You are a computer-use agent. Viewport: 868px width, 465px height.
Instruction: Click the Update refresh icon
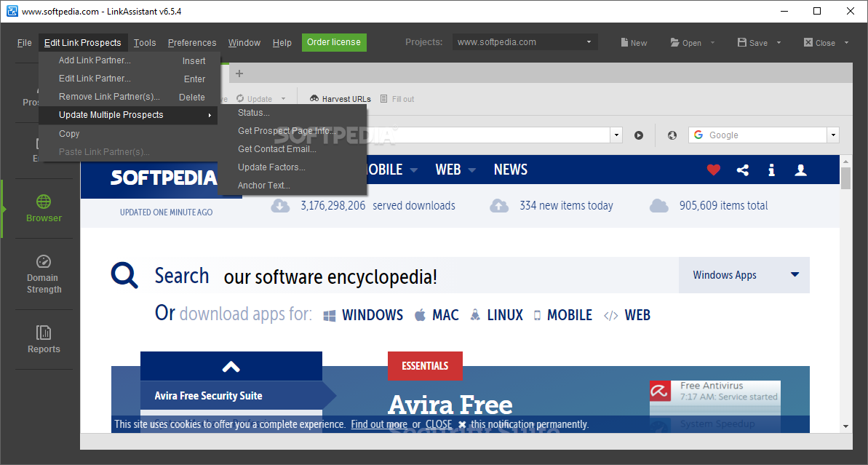pos(240,98)
